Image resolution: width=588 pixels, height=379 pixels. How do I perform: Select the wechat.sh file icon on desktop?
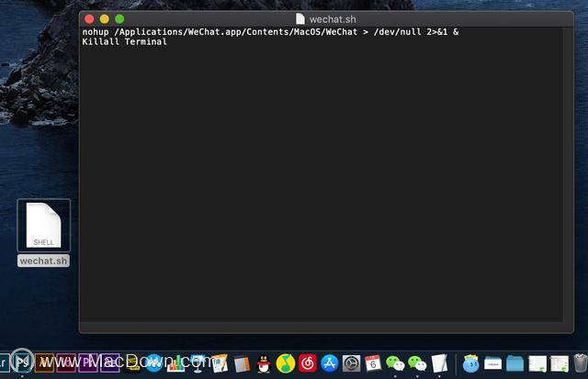point(43,225)
